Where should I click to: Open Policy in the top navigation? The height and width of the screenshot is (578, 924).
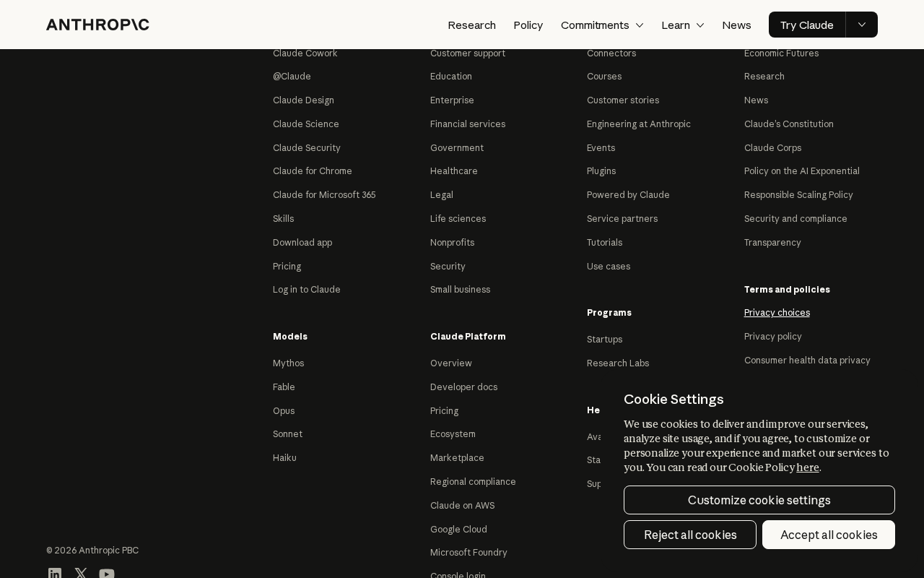click(x=528, y=25)
